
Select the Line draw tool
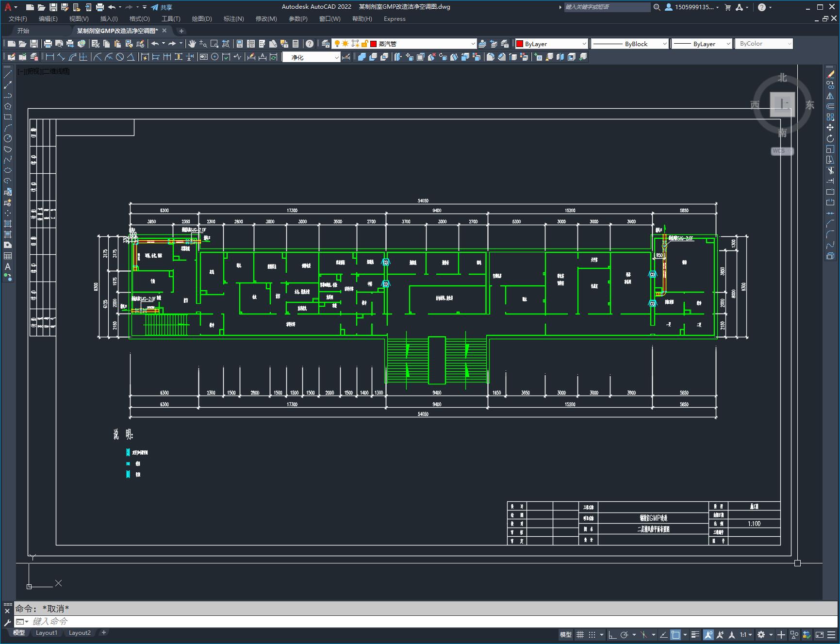8,74
